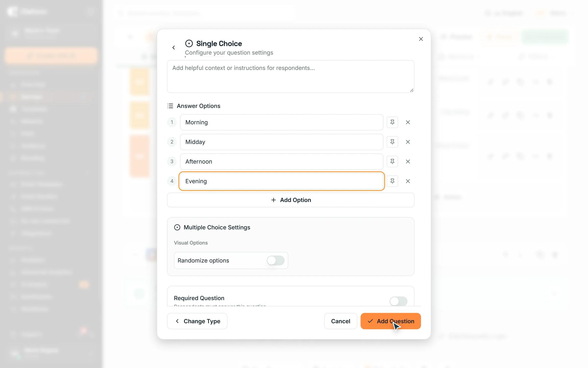The width and height of the screenshot is (588, 368).
Task: Click the Answer Options heading
Action: (198, 106)
